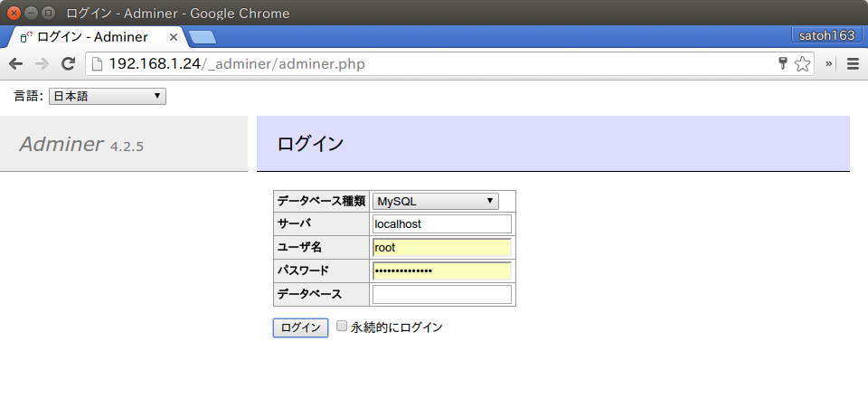Click the 永続的にログイン label text
868x408 pixels.
pyautogui.click(x=396, y=327)
